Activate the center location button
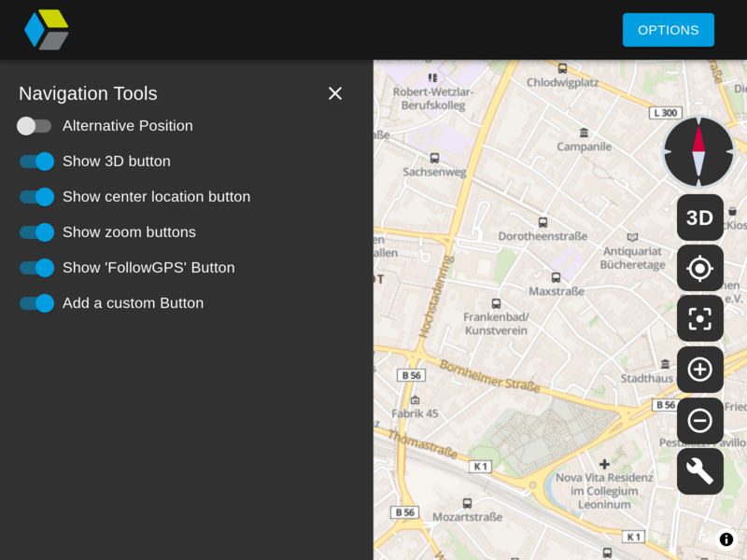The height and width of the screenshot is (560, 747). pyautogui.click(x=699, y=268)
